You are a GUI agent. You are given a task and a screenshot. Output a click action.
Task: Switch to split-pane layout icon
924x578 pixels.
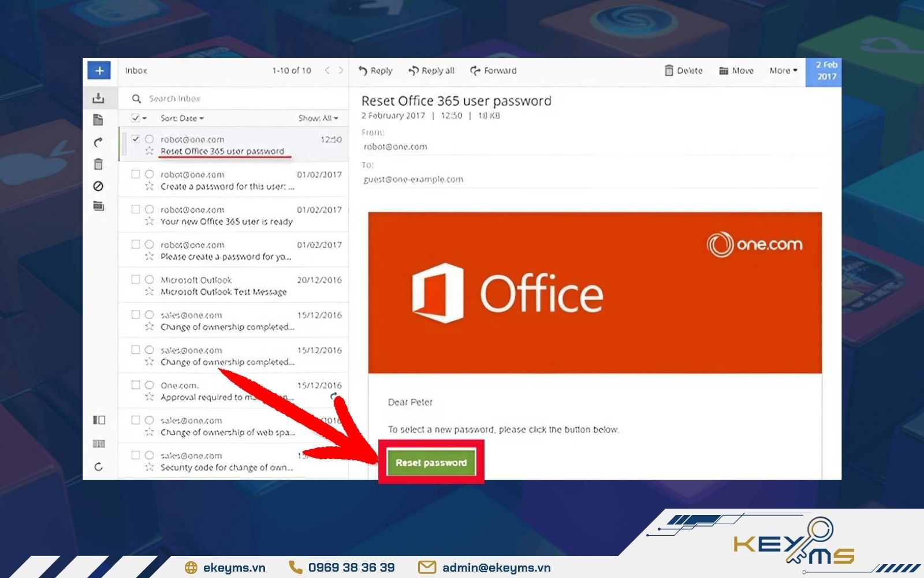[99, 420]
